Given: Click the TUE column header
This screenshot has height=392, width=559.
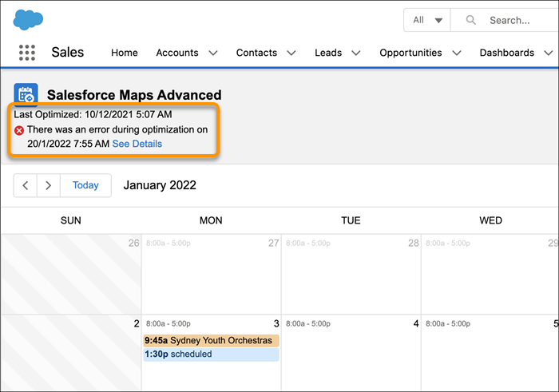Looking at the screenshot, I should (x=351, y=220).
